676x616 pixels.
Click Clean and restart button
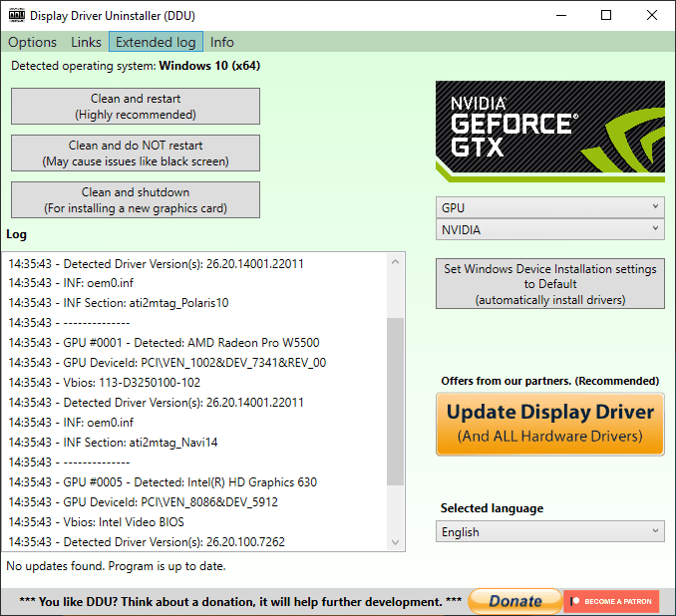pos(136,107)
